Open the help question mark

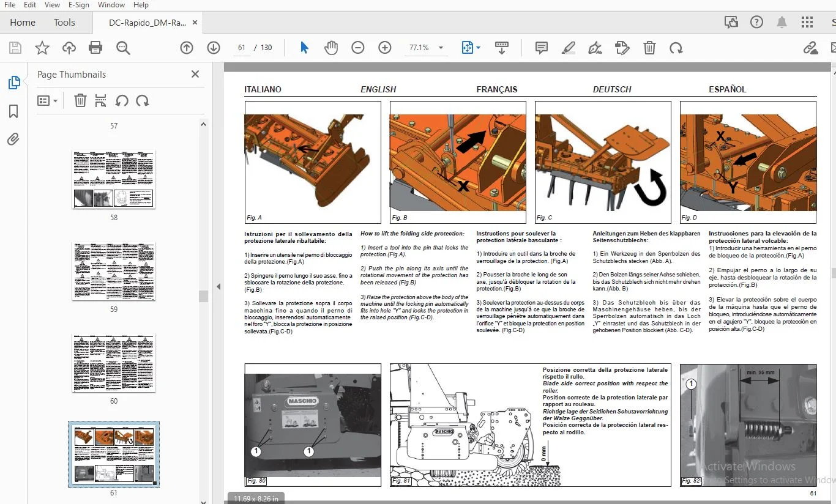tap(756, 22)
